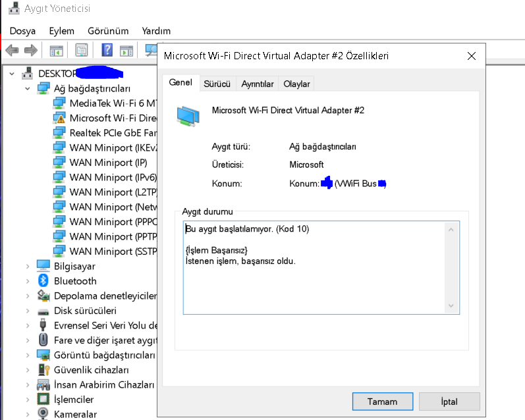Click the Disk sürücüleri drive icon
The width and height of the screenshot is (525, 420).
(x=43, y=311)
